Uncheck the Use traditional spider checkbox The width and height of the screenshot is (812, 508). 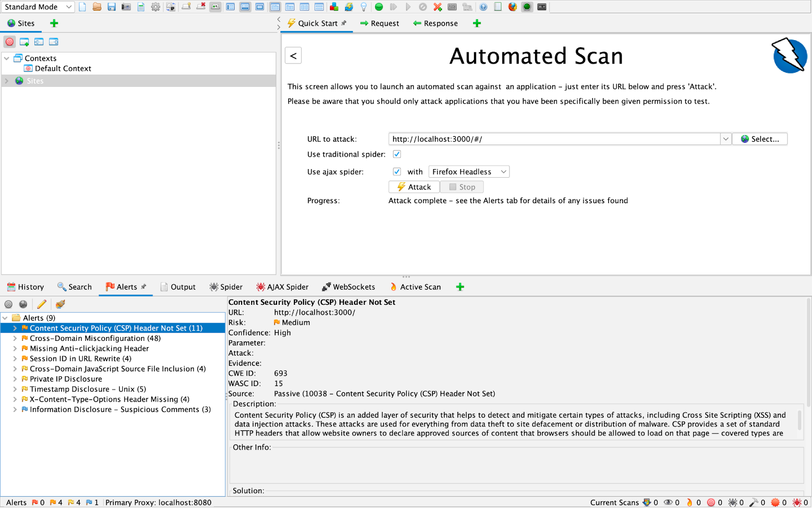point(397,154)
